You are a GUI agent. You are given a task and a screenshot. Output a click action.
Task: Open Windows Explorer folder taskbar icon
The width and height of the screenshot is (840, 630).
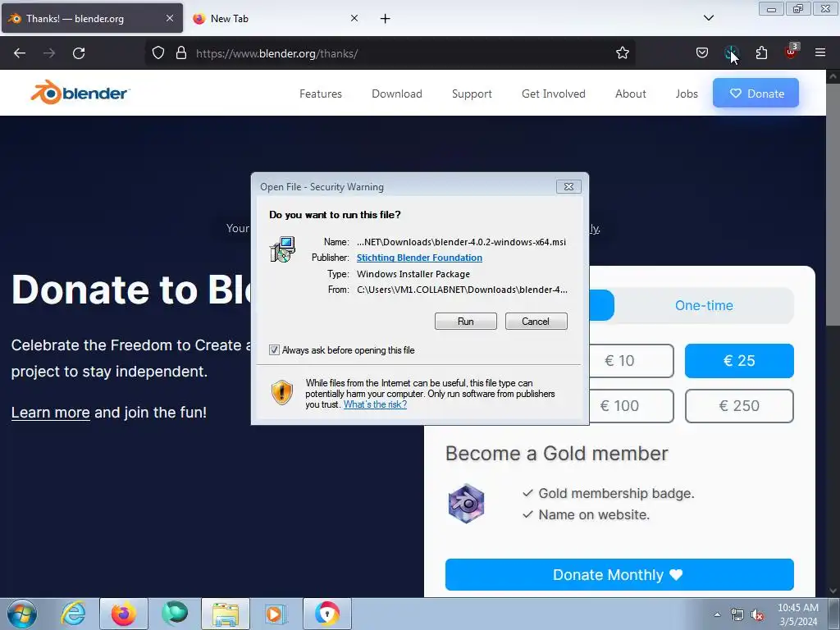(x=226, y=614)
